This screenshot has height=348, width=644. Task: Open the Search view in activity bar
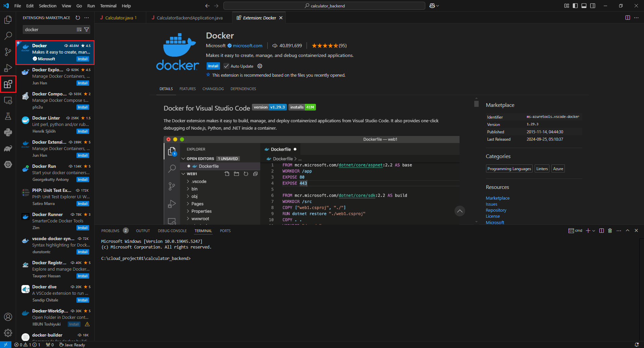[8, 36]
